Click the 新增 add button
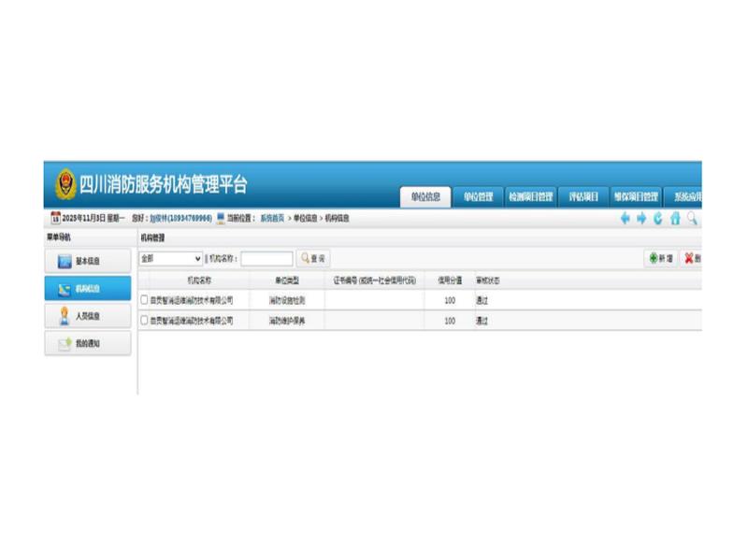748x560 pixels. click(661, 259)
